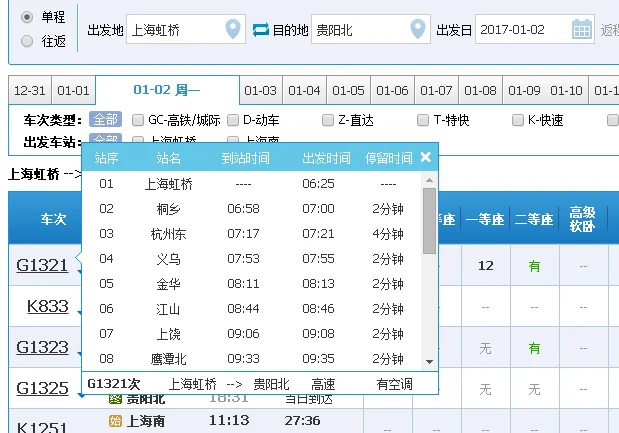The image size is (619, 433).
Task: Click 桐乡 station row in popup
Action: coord(252,208)
